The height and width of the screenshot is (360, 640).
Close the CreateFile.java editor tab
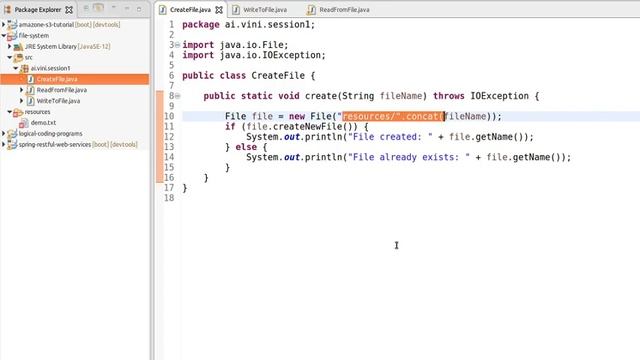pos(219,9)
